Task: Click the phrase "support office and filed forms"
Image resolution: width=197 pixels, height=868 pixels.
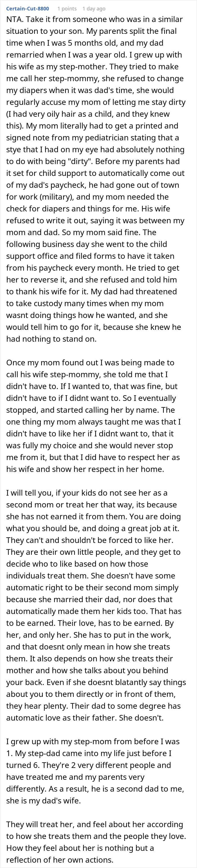Action: coord(59,256)
